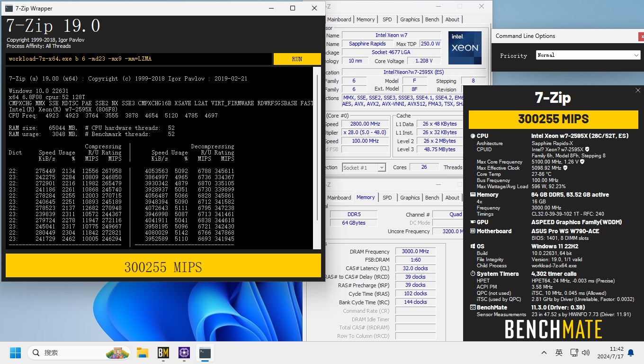Click the verified shield beside CPUID value
Image resolution: width=644 pixels, height=364 pixels.
click(587, 149)
